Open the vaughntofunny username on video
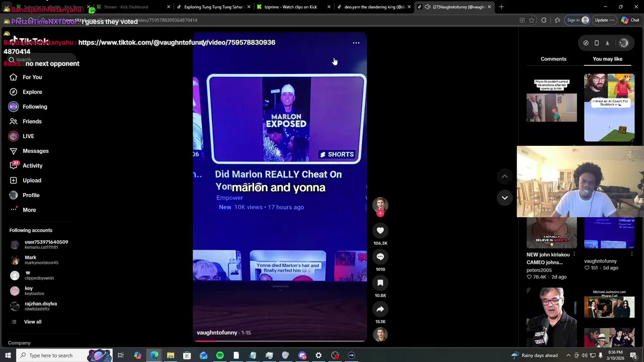This screenshot has width=644, height=362. point(217,332)
